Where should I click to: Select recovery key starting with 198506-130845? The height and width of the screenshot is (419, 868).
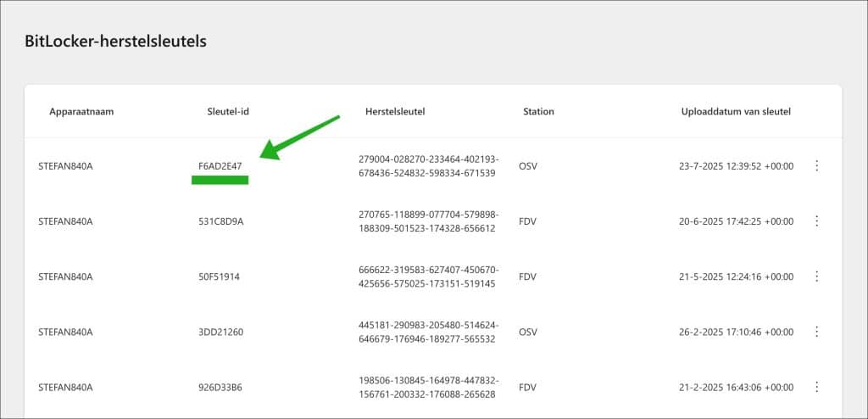click(x=428, y=388)
